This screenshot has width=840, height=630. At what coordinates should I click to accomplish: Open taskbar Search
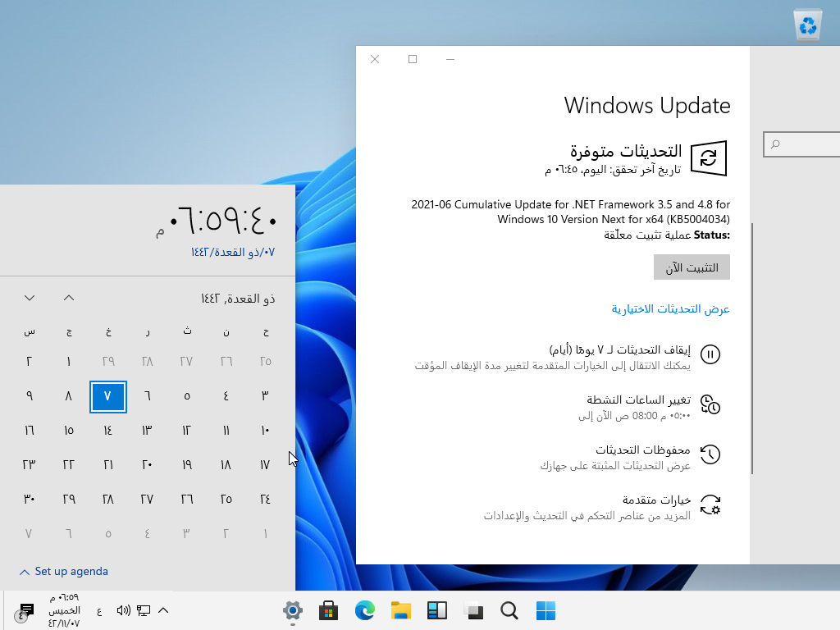[509, 610]
